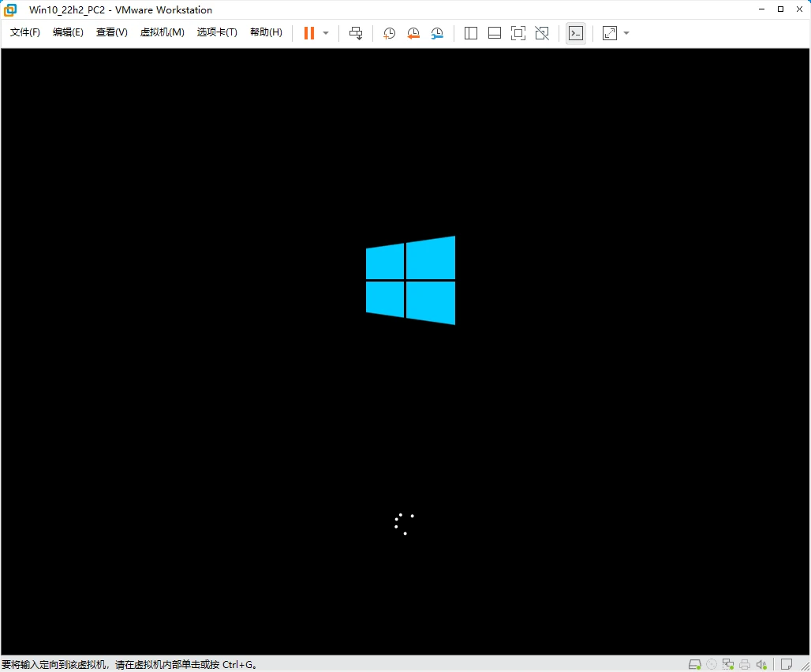Pause the virtual machine with orange pause button
Screen dimensions: 811x672
pyautogui.click(x=308, y=33)
